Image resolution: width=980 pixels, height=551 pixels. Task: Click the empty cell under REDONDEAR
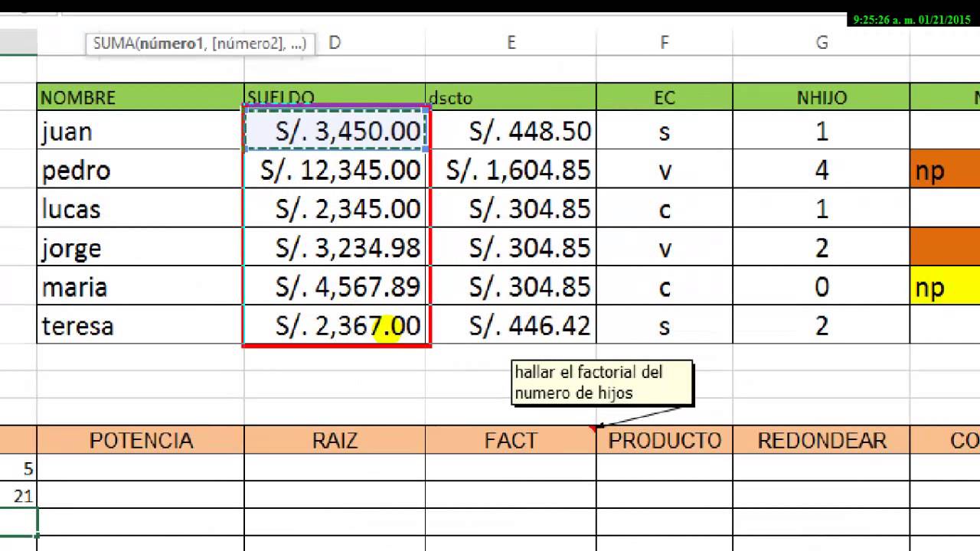point(822,468)
